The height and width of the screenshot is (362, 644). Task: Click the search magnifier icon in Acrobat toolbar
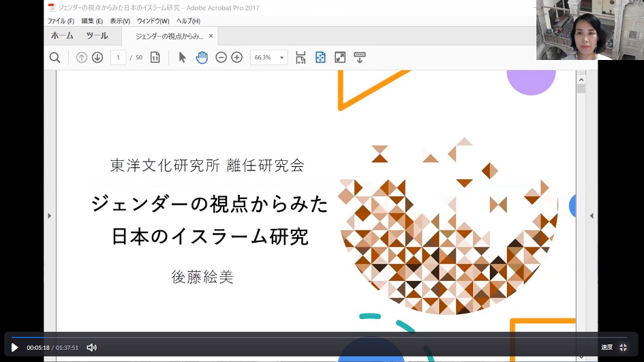[x=55, y=57]
